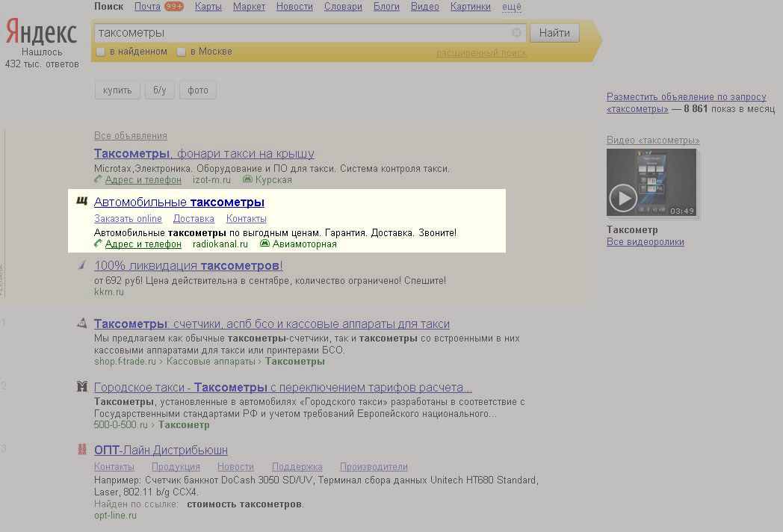This screenshot has width=783, height=532.
Task: Open the Картинки tab
Action: pos(471,7)
